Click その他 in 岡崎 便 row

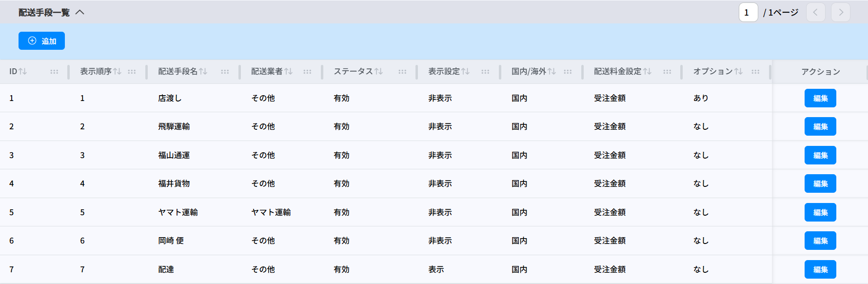[263, 241]
